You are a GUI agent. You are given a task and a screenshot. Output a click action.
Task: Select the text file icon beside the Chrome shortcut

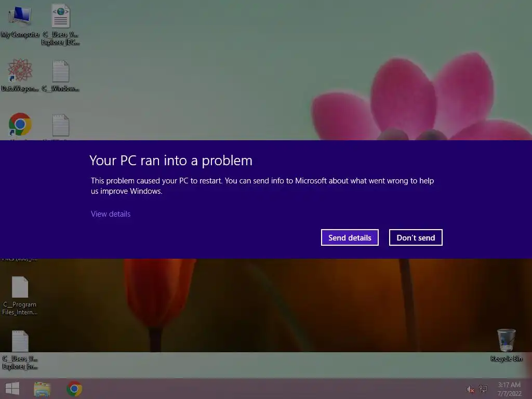(x=61, y=126)
